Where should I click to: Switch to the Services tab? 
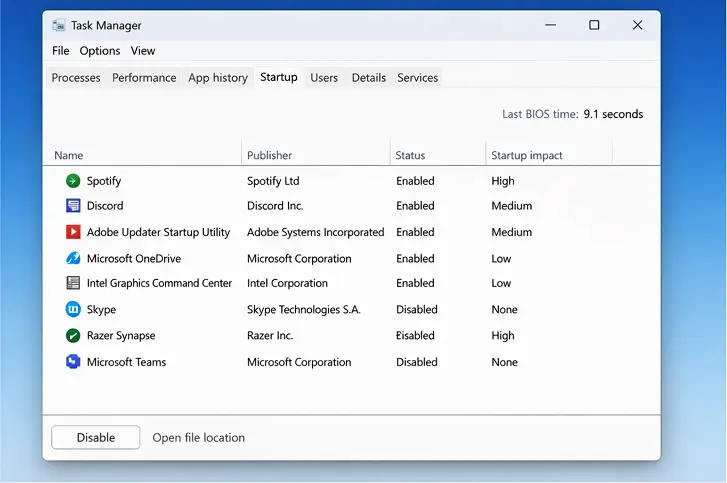coord(417,77)
